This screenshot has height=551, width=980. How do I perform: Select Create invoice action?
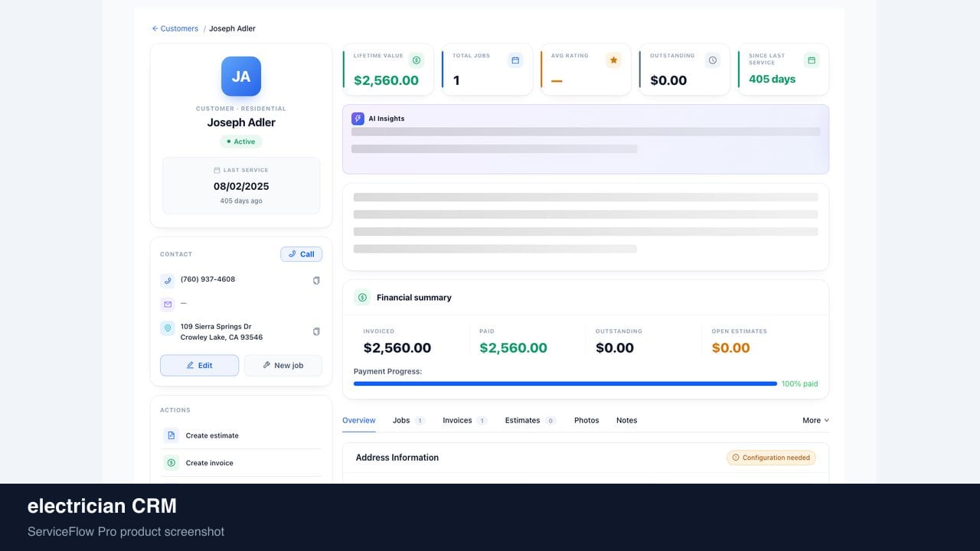(x=241, y=463)
